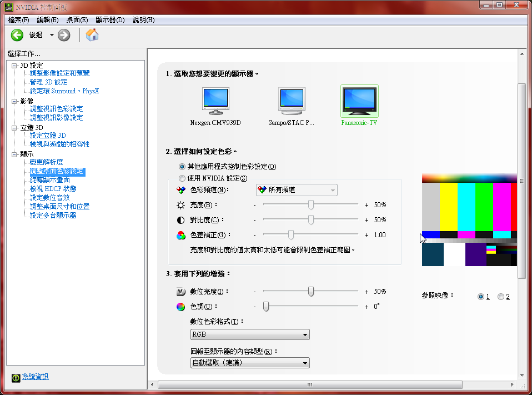Click the 數位亮度 slider handle
The width and height of the screenshot is (532, 395).
click(x=311, y=291)
